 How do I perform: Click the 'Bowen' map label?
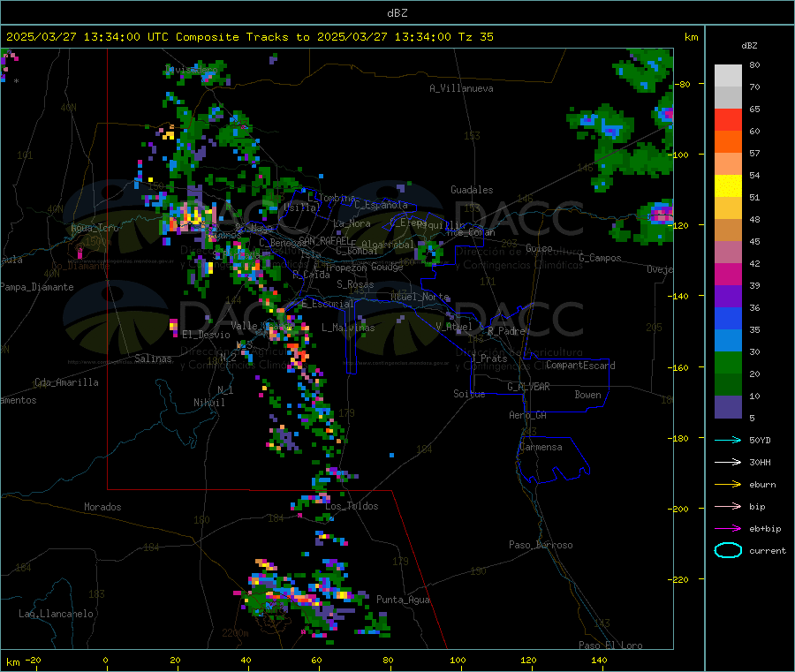click(587, 395)
